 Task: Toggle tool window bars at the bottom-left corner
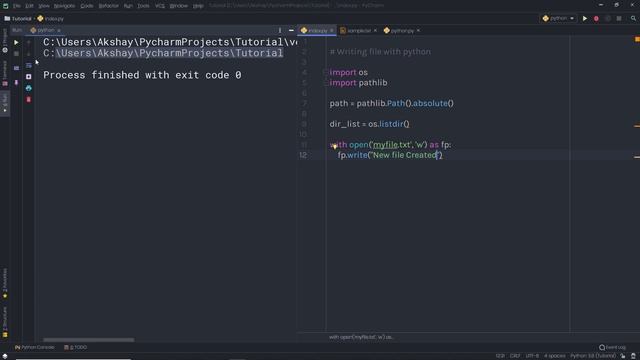tap(4, 356)
